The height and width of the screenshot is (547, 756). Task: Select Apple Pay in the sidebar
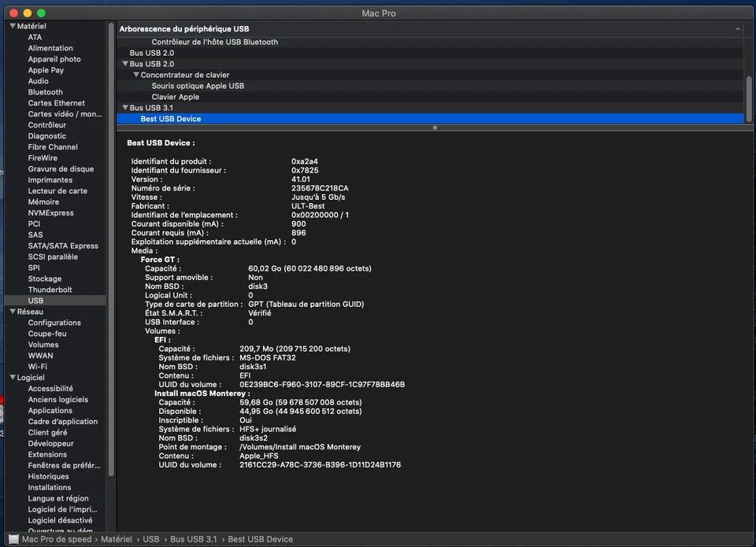pos(46,70)
